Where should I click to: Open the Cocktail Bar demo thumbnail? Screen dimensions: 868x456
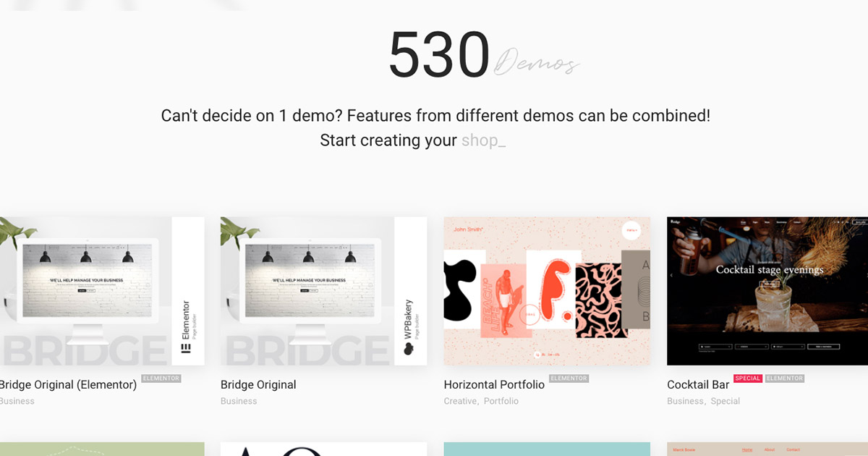point(767,291)
